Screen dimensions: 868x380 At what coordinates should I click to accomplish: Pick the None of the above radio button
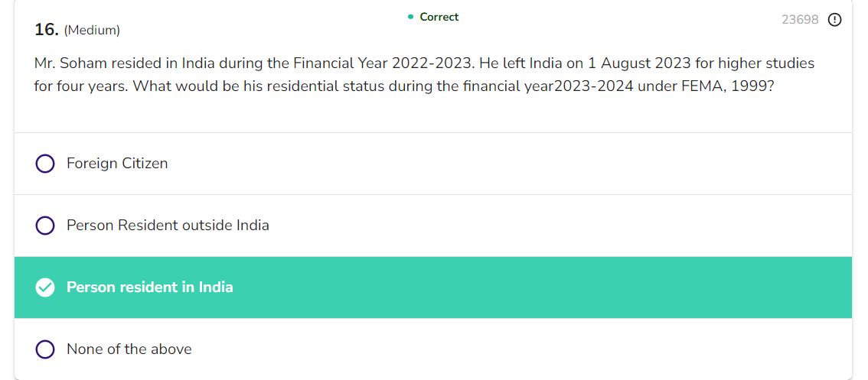coord(45,349)
